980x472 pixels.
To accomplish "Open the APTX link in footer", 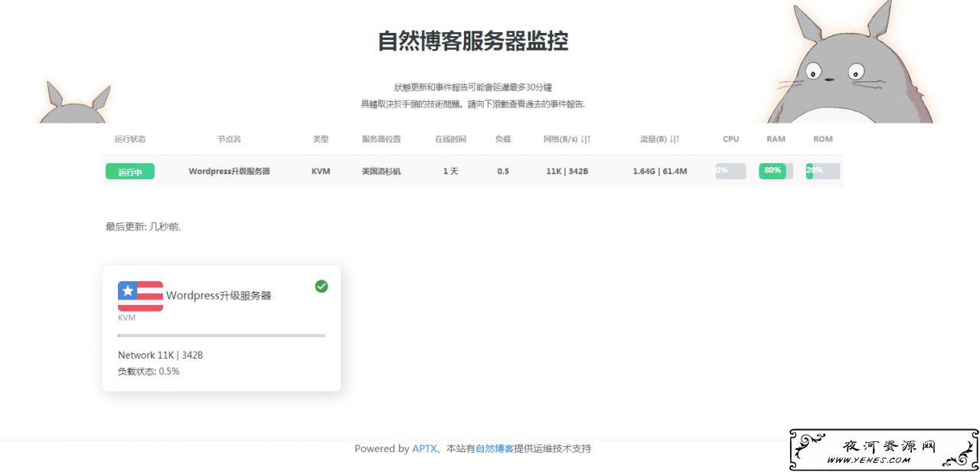I will coord(424,449).
